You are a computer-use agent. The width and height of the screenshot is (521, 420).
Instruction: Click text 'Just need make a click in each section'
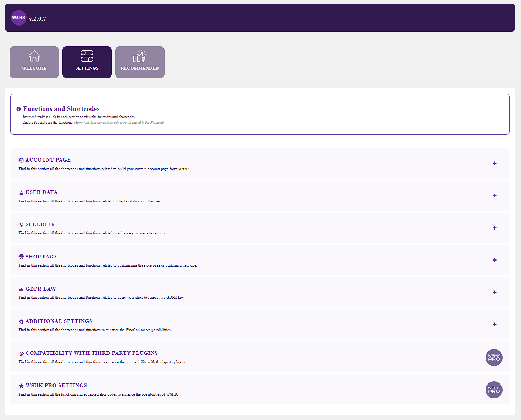click(x=79, y=117)
